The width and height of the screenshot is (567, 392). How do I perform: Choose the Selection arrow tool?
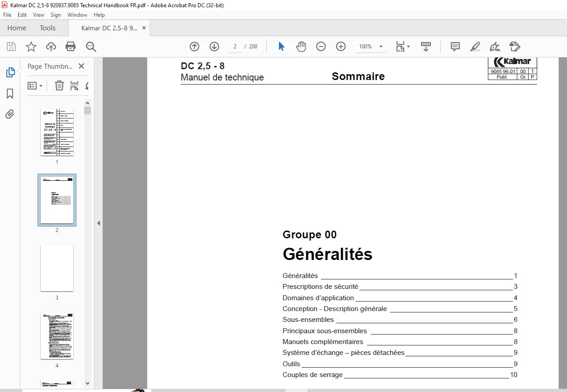coord(281,47)
